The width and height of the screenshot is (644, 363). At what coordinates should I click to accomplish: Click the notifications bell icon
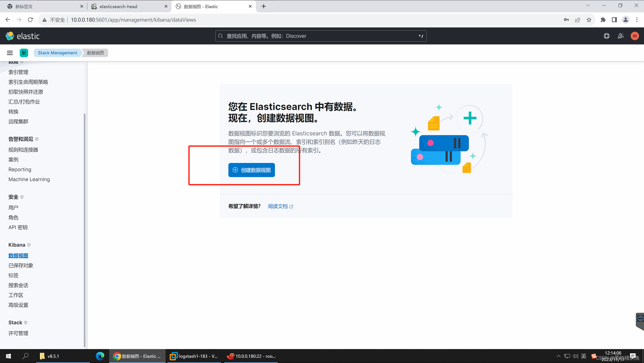[620, 36]
